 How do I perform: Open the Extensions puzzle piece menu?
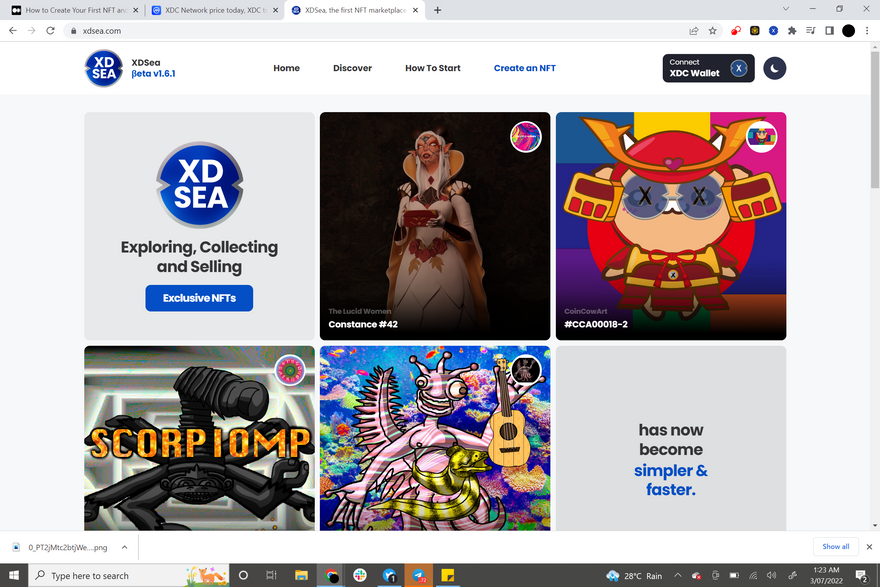pyautogui.click(x=792, y=31)
